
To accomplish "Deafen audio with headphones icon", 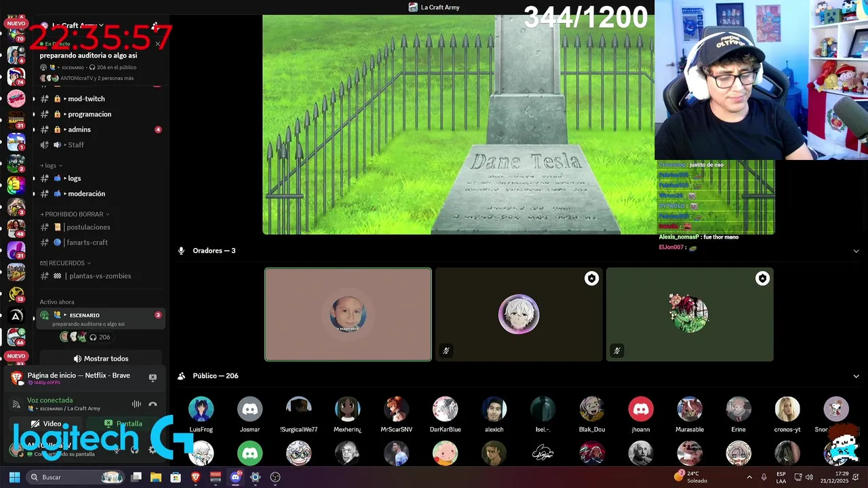I will 134,449.
